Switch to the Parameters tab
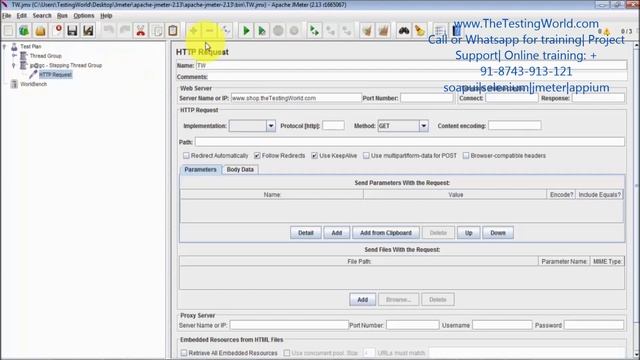Screen dimensions: 640x360 [200, 169]
